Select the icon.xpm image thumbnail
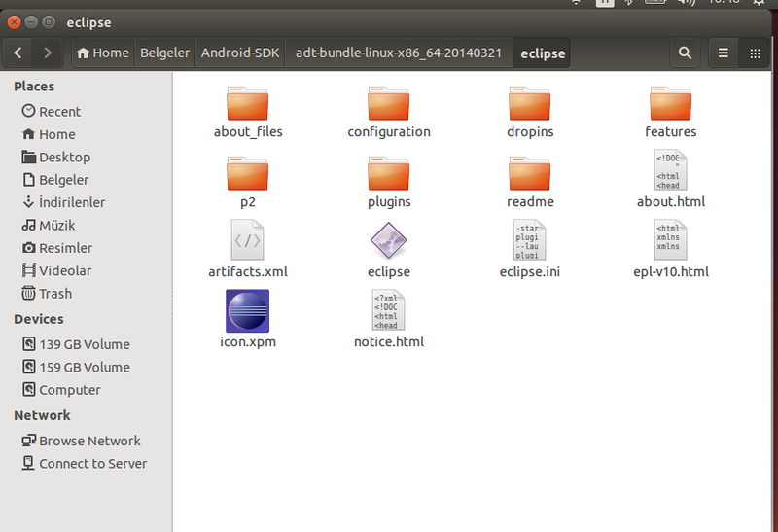The height and width of the screenshot is (532, 778). [248, 310]
